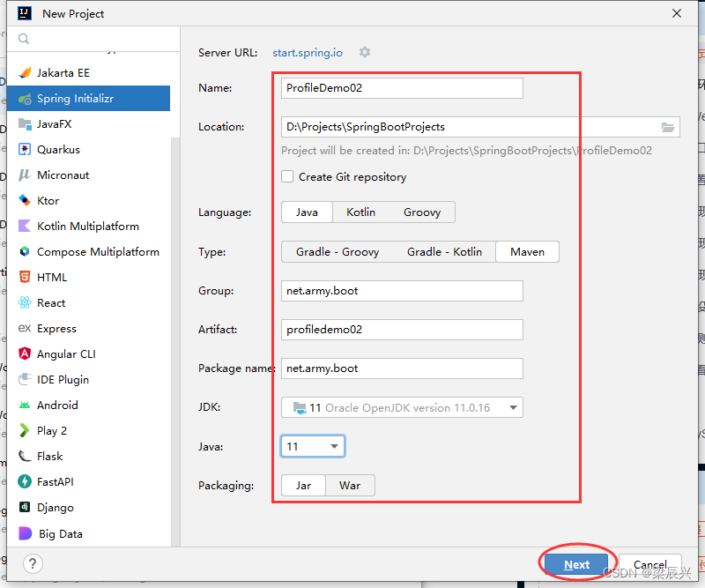Choose Gradle - Kotlin build type

[x=444, y=251]
